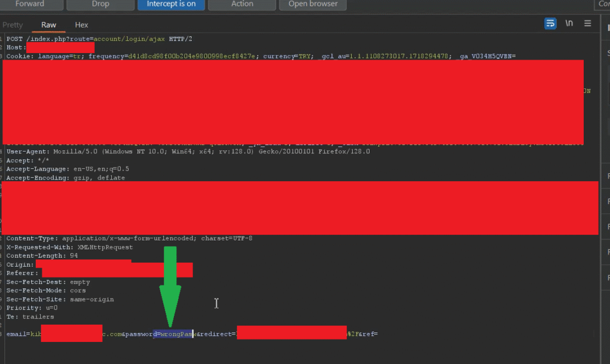Click the Accept-Encoding gzip, deflate line

66,178
